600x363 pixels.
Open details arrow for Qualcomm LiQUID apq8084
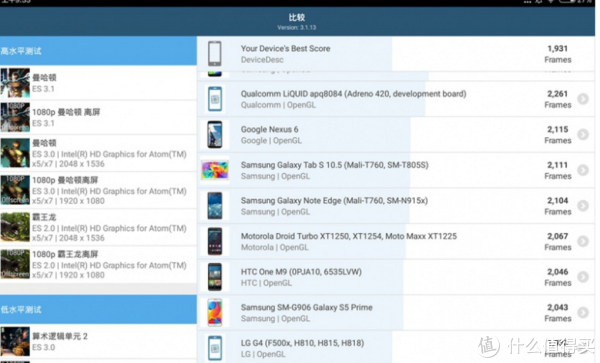click(x=583, y=99)
